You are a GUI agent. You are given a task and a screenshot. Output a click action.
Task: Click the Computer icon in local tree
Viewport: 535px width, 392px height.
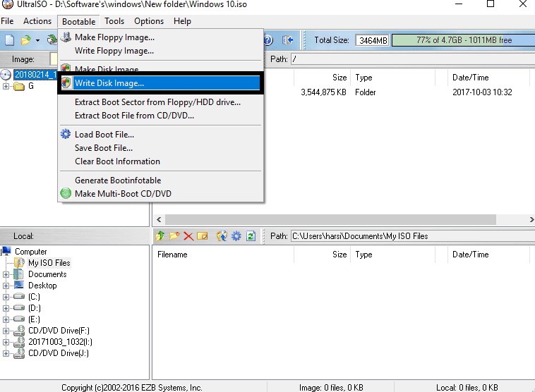[x=6, y=251]
